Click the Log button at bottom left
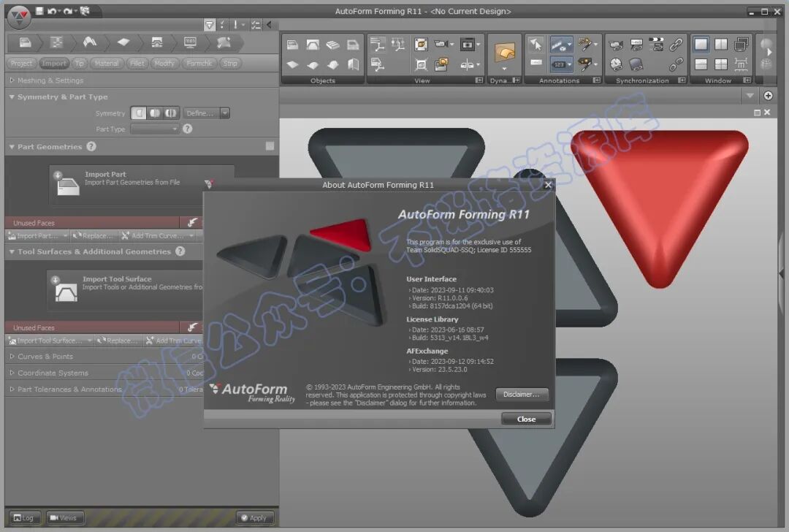Screen dimensions: 789x532 click(23, 517)
